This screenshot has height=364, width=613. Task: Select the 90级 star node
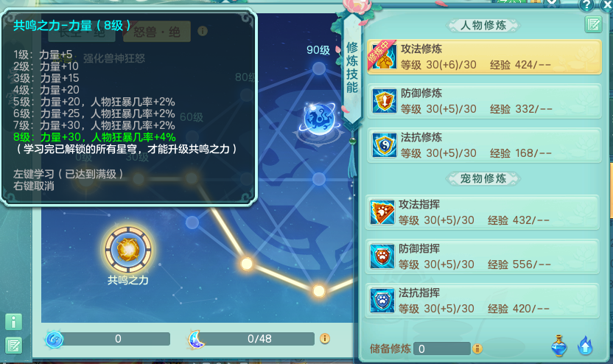(x=319, y=69)
